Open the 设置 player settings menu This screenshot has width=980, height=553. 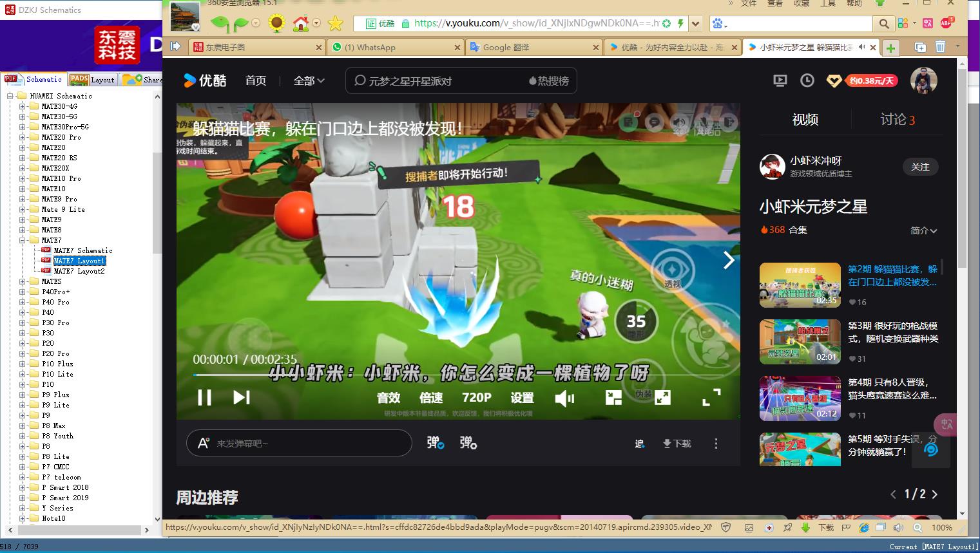(522, 398)
